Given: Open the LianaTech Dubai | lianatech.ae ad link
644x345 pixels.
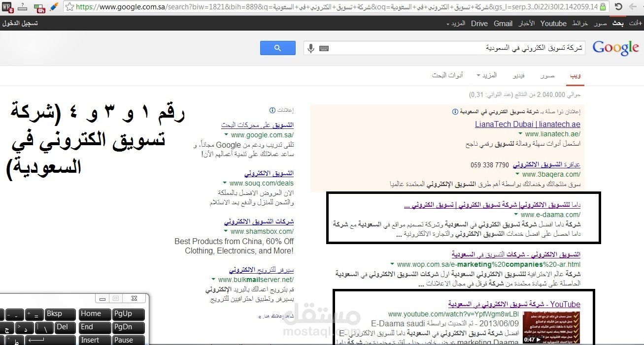Looking at the screenshot, I should coord(528,124).
